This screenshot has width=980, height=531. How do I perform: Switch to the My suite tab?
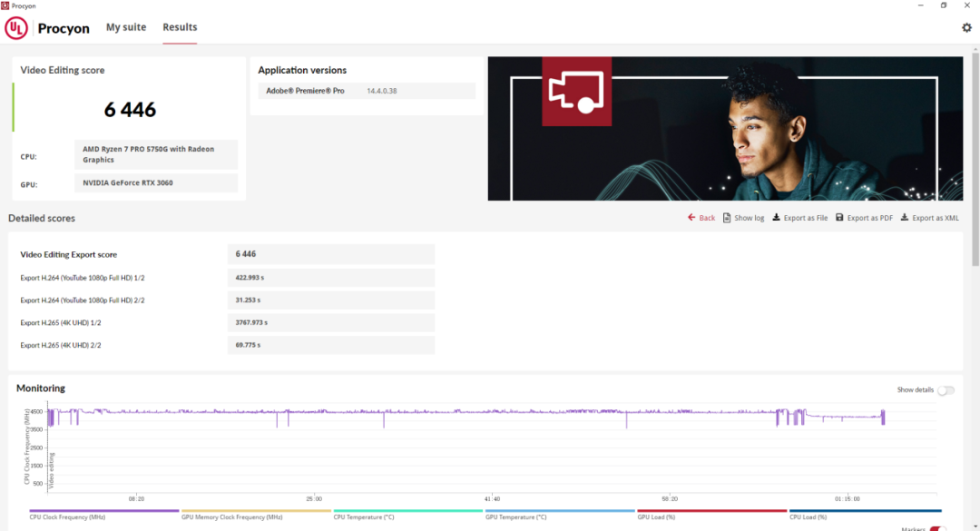tap(126, 27)
